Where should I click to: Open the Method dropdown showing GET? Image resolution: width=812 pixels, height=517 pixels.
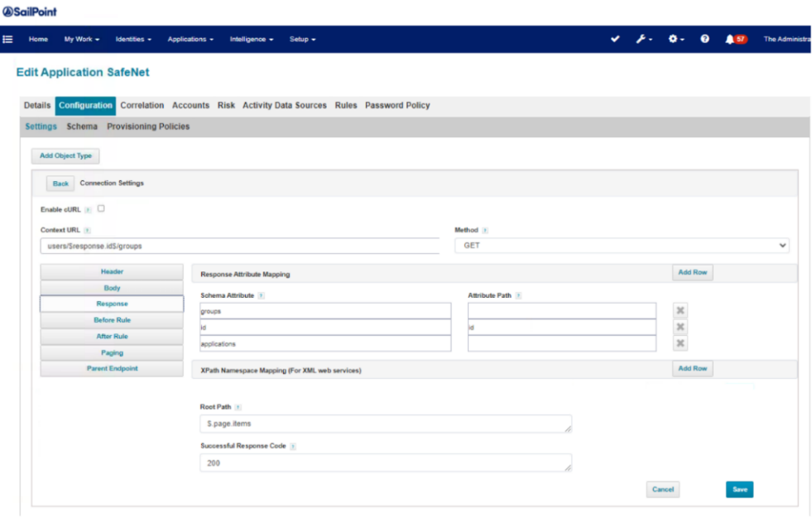[622, 246]
